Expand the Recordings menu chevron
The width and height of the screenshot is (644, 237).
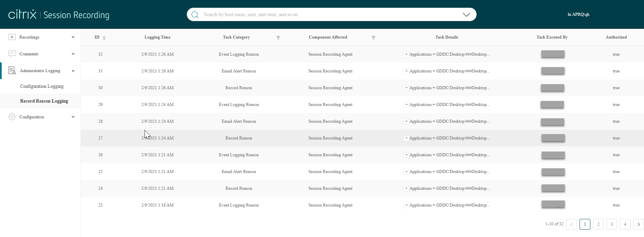[73, 37]
